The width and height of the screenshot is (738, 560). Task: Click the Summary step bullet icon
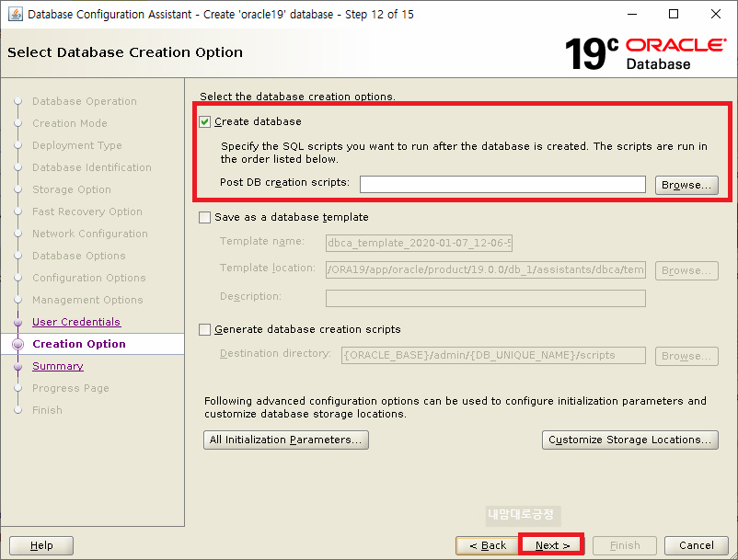point(17,367)
